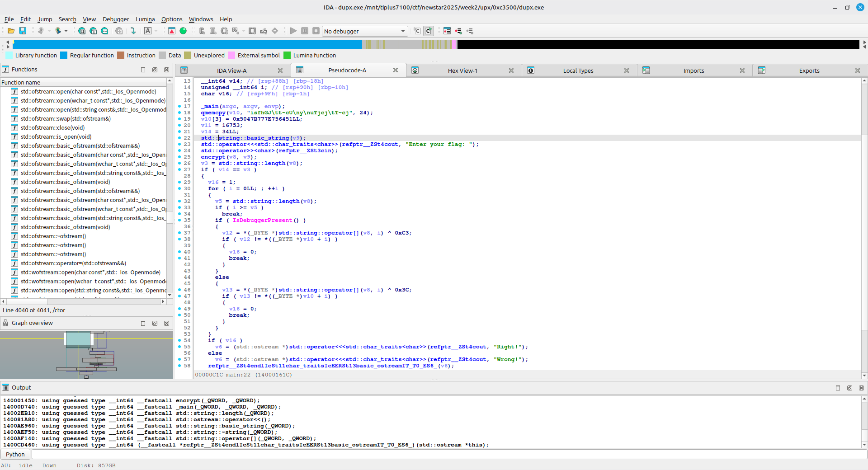Click the Regular function blue color swatch
868x470 pixels.
[x=64, y=55]
